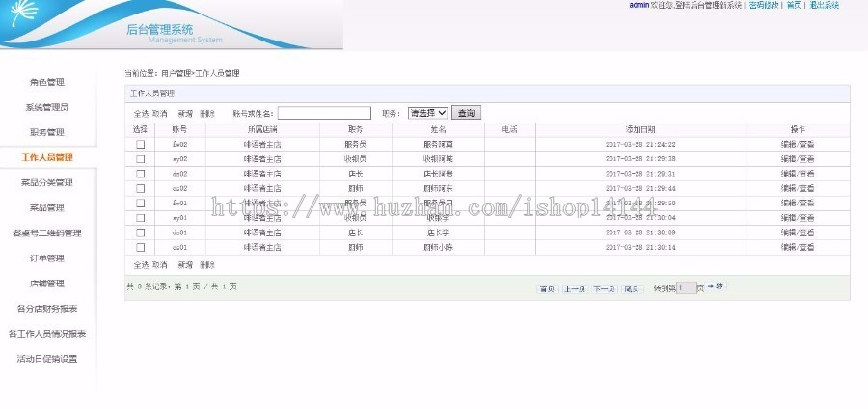Open 活动日促销设置 sidebar item

tap(47, 359)
